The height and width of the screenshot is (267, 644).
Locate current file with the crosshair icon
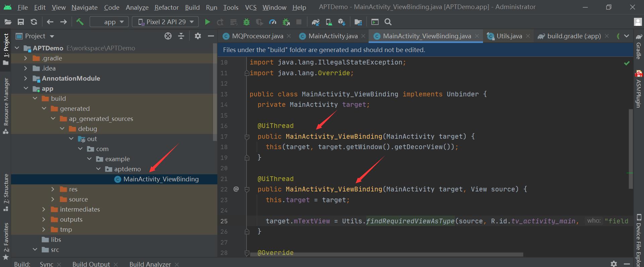(168, 36)
